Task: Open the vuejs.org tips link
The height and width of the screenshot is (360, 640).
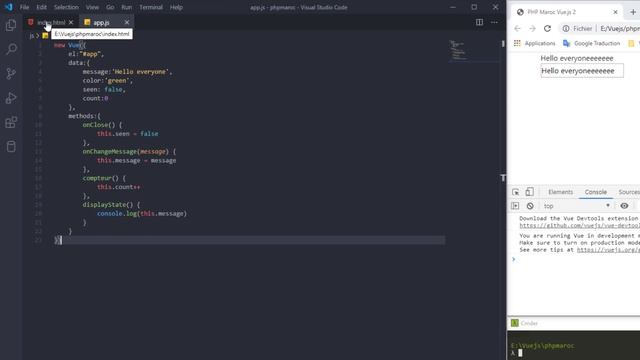Action: click(x=608, y=249)
